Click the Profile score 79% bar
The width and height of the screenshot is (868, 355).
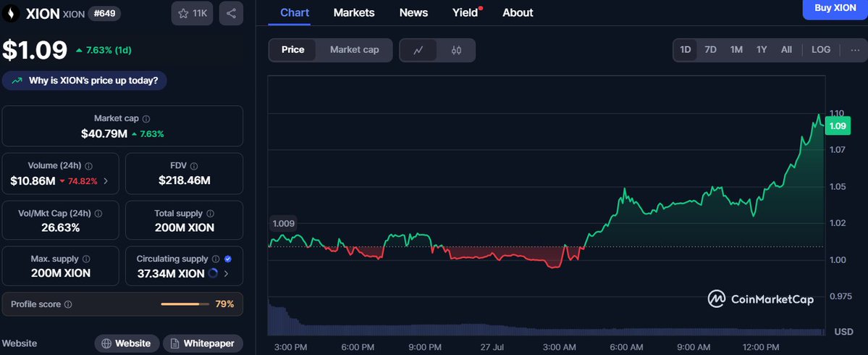pyautogui.click(x=185, y=304)
